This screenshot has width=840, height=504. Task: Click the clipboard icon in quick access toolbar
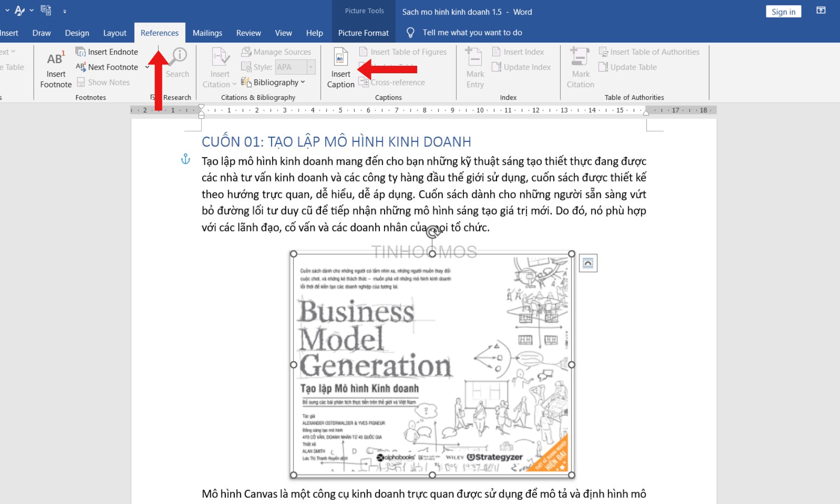tap(46, 10)
